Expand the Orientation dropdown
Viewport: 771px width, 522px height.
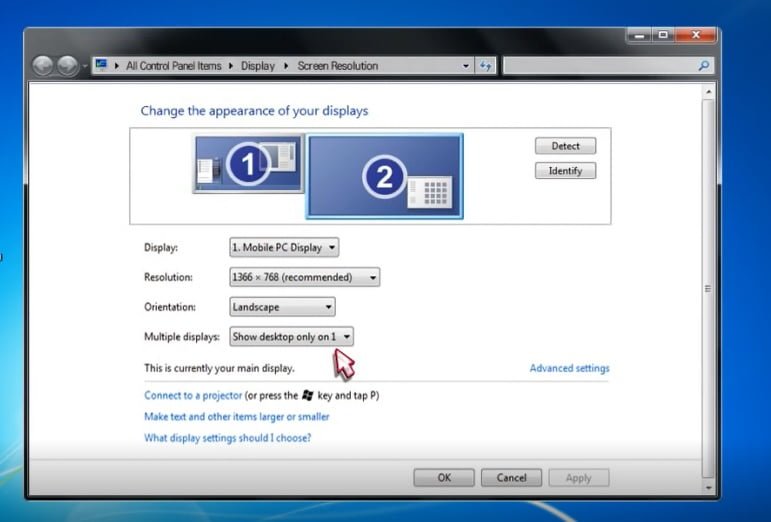tap(282, 307)
